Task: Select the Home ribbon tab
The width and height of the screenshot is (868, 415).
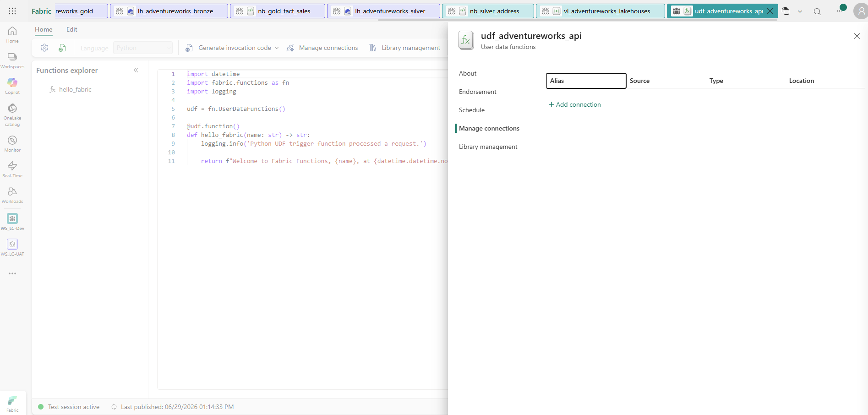Action: [x=44, y=29]
